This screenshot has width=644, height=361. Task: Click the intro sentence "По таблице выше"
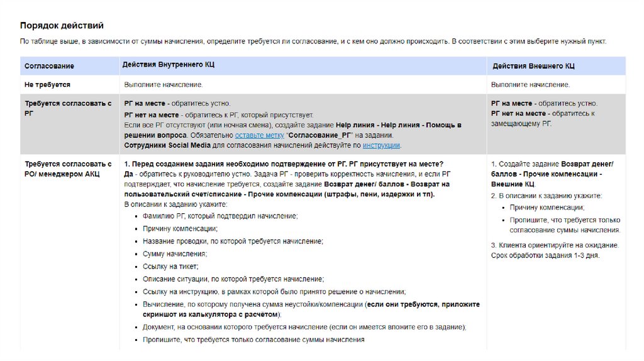click(x=313, y=42)
